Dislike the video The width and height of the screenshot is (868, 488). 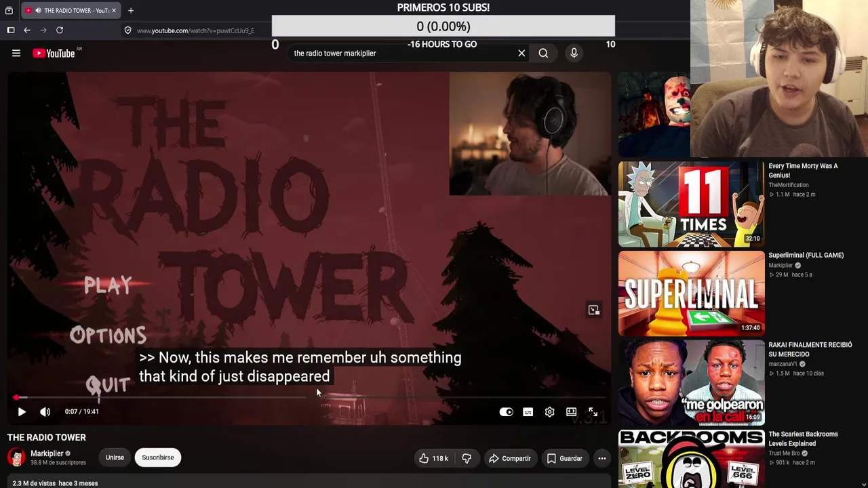click(467, 458)
